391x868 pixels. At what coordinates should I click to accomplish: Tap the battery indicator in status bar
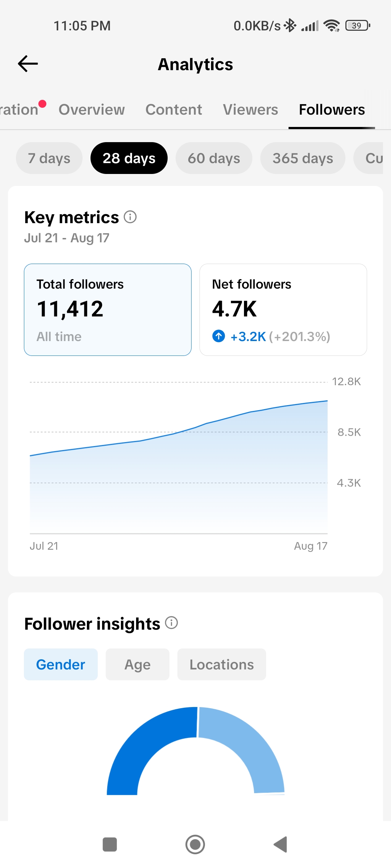[x=358, y=25]
